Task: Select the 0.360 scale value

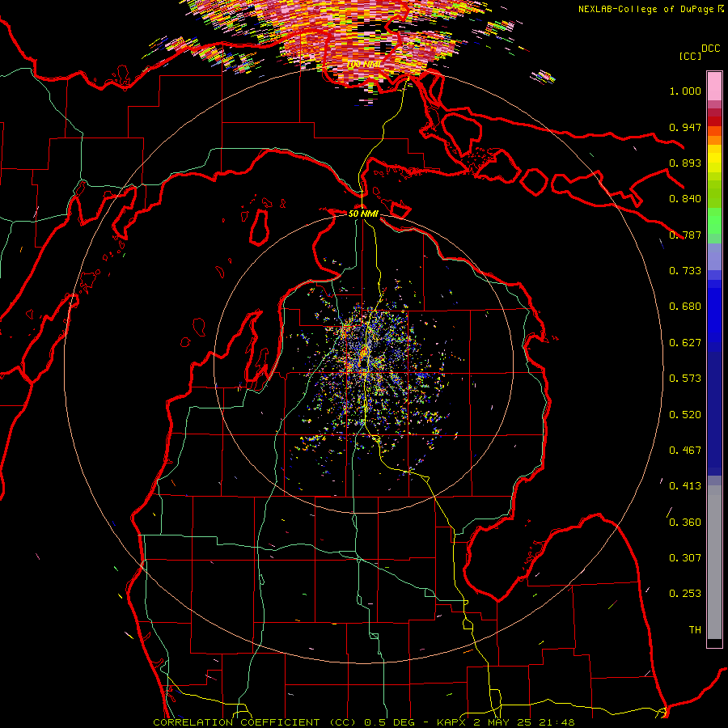Action: 685,523
